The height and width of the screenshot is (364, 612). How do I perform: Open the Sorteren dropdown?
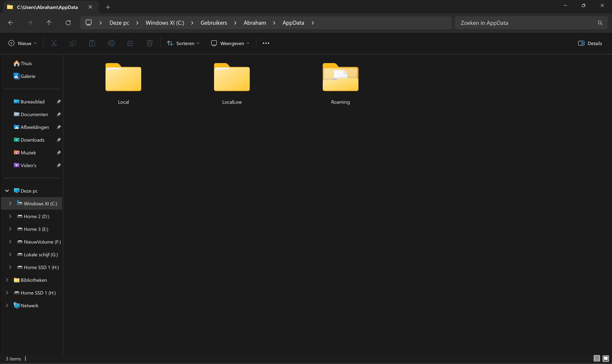point(183,43)
